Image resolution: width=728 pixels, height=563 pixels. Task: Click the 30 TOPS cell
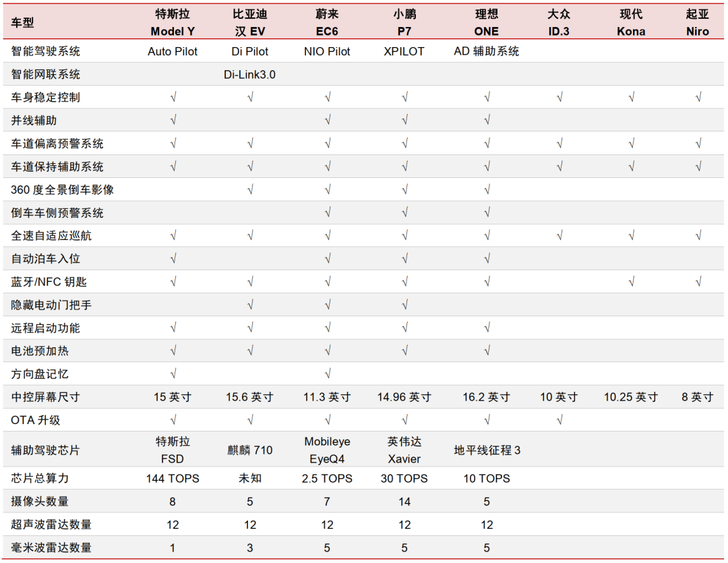(404, 479)
